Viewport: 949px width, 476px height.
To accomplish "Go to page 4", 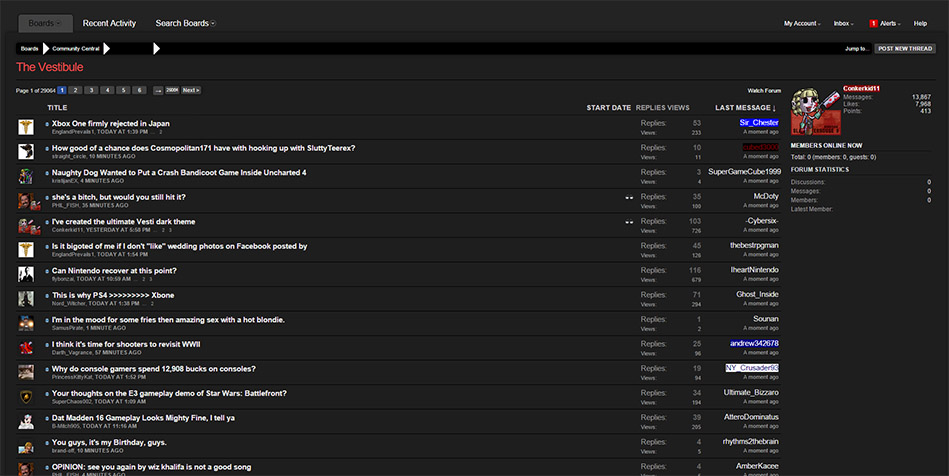I will [x=107, y=90].
